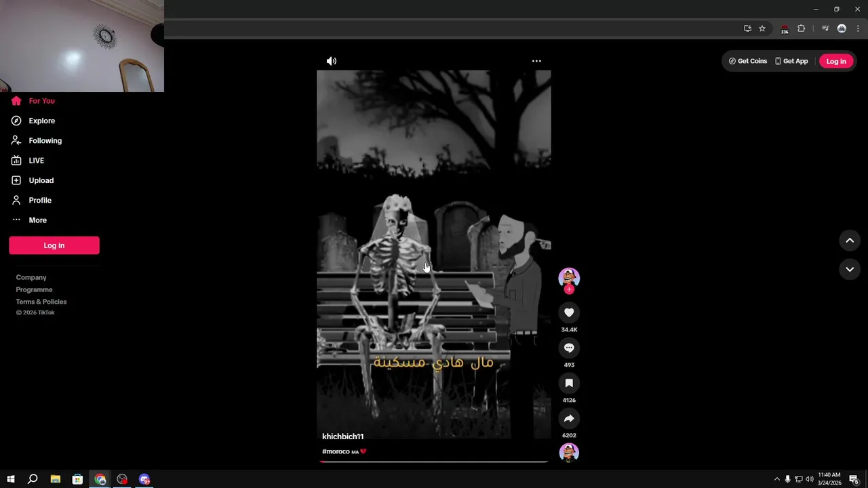Open the network tray icon
Viewport: 868px width, 488px height.
pyautogui.click(x=798, y=479)
